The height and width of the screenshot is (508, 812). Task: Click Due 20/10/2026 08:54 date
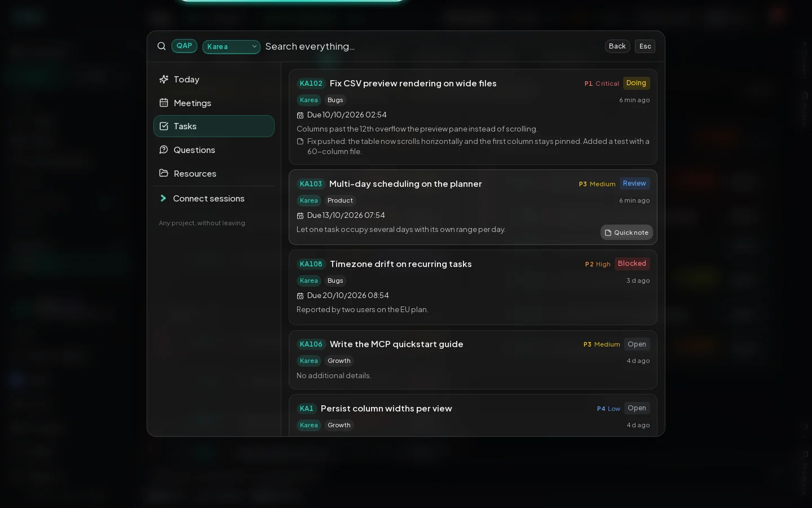(348, 296)
